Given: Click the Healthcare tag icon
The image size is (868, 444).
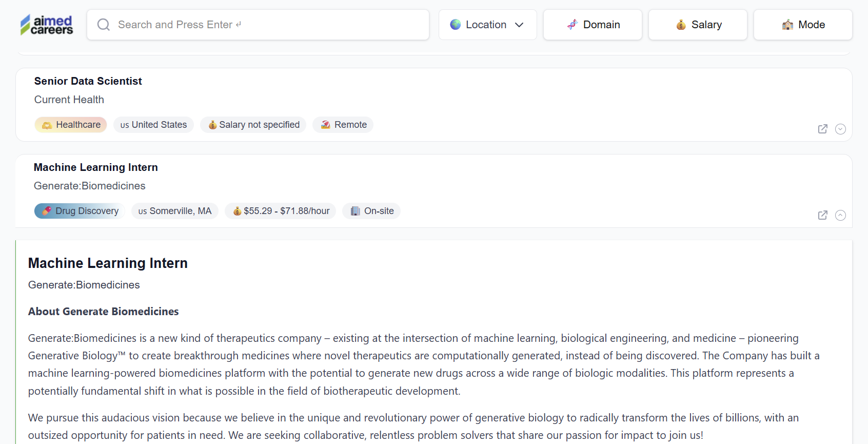Looking at the screenshot, I should click(47, 125).
